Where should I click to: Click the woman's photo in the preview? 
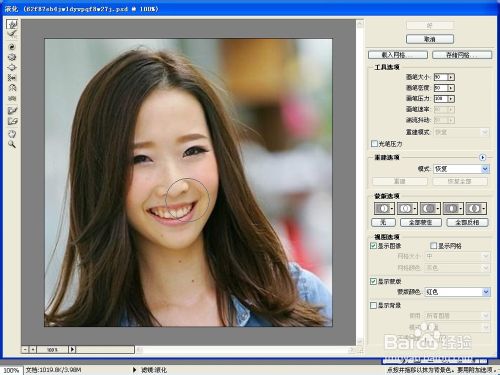pos(188,183)
